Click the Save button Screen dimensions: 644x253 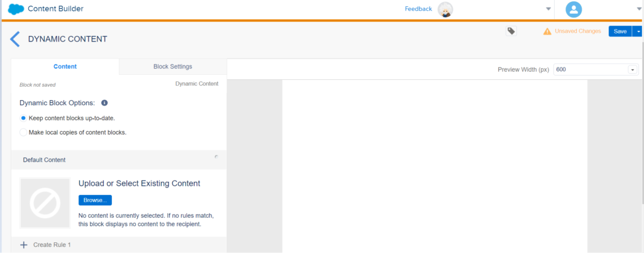click(619, 31)
